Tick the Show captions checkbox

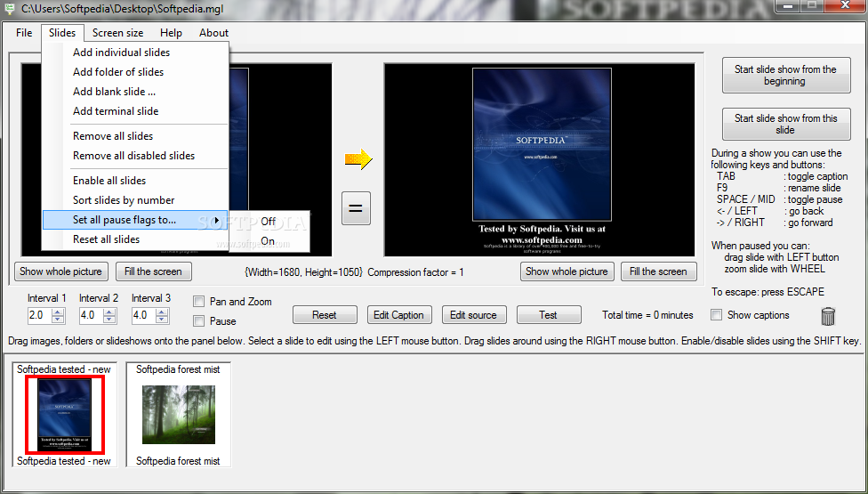pyautogui.click(x=716, y=315)
